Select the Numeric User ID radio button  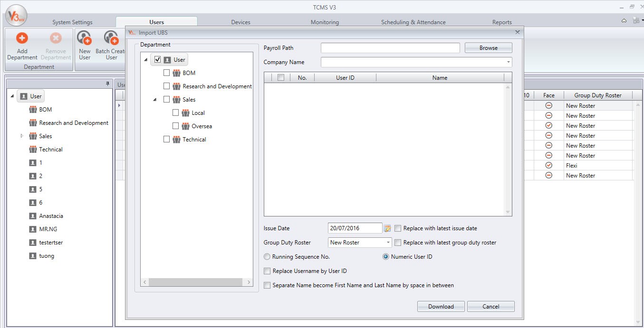386,257
